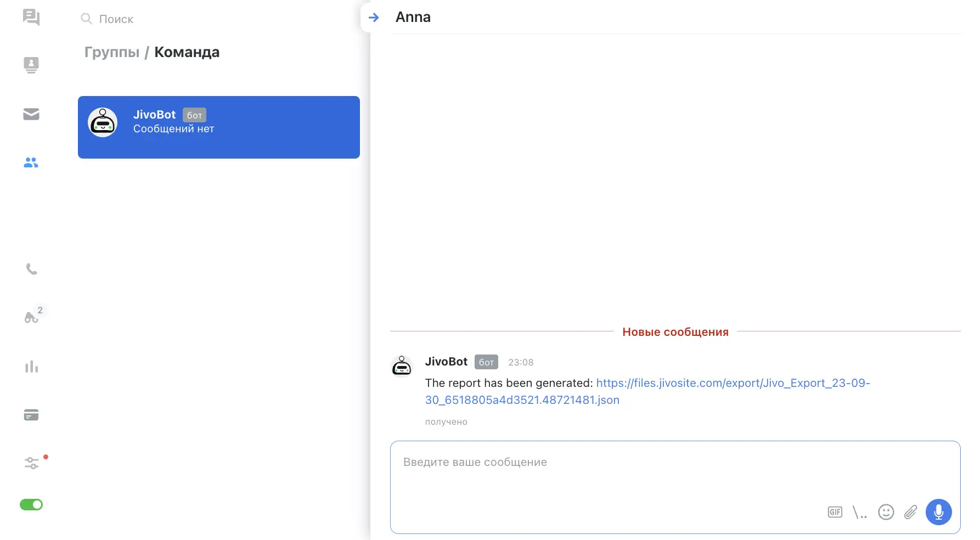Screen dimensions: 980x540
Task: Collapse the chat panel with arrow
Action: (x=374, y=18)
